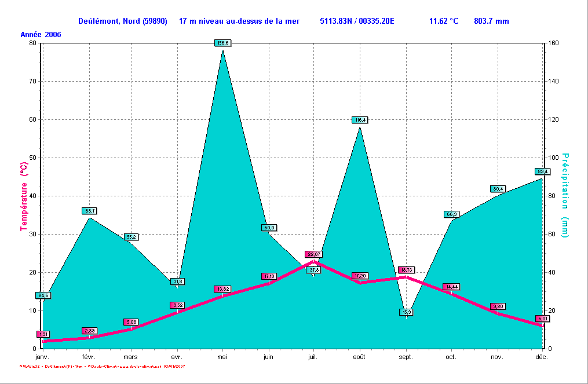Click the 60,0 precipitation label for juin
Image resolution: width=588 pixels, height=384 pixels.
click(x=269, y=228)
